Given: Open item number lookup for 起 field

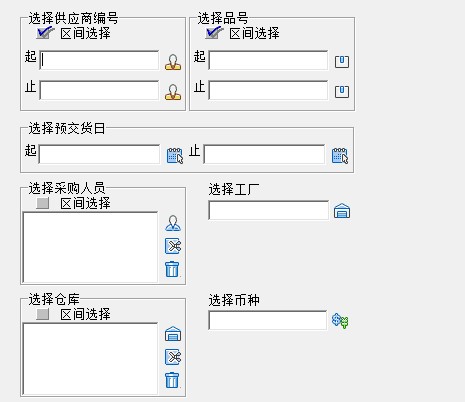Looking at the screenshot, I should tap(342, 62).
